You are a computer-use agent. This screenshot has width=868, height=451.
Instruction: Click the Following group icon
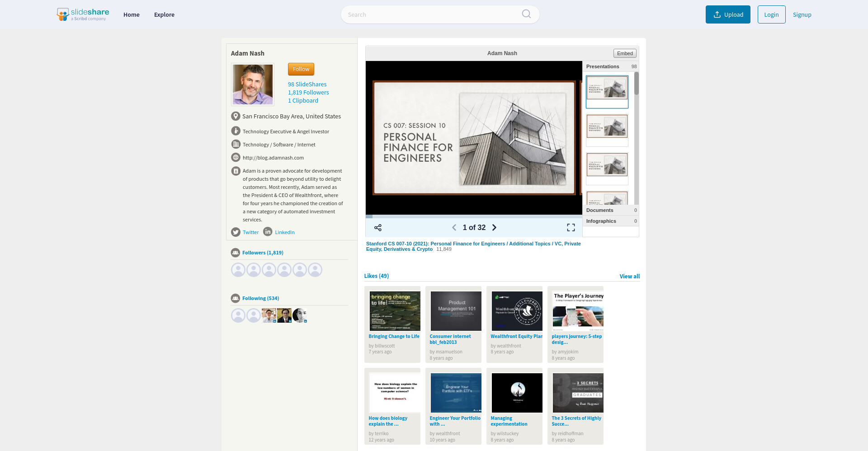235,298
